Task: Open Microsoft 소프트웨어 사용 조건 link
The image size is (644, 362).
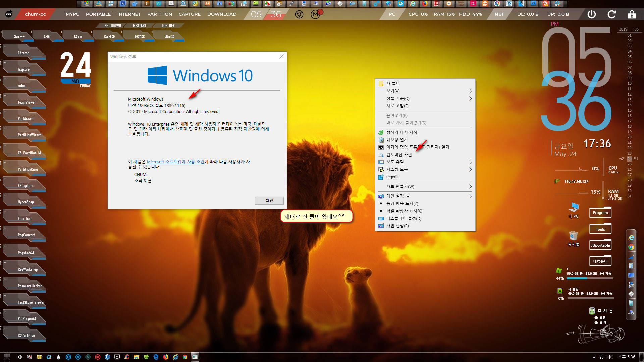Action: click(x=175, y=162)
